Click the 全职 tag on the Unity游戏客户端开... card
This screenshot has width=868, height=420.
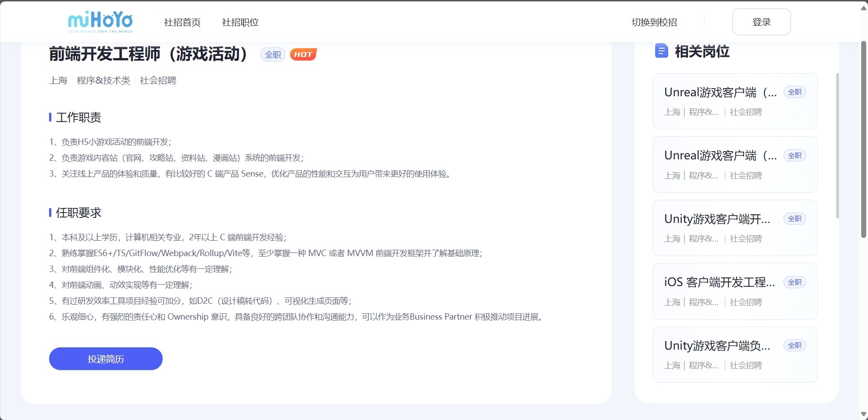click(x=794, y=219)
